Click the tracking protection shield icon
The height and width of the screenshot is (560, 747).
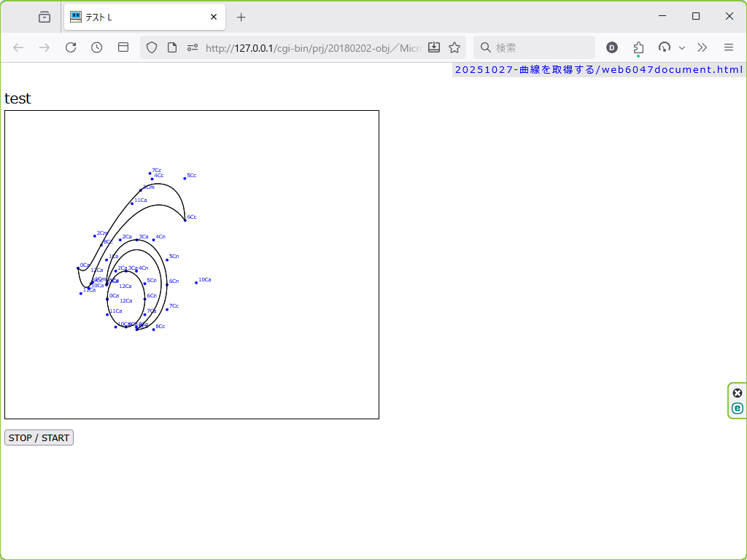[152, 47]
